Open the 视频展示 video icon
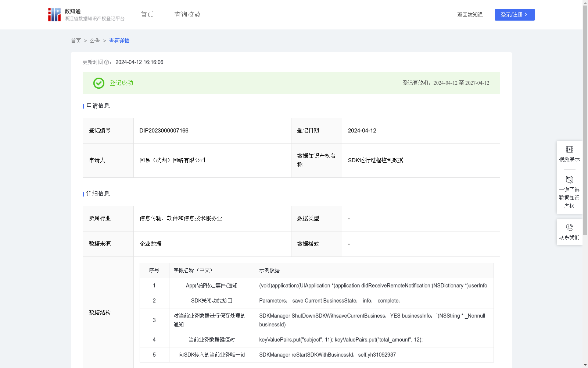The width and height of the screenshot is (588, 368). (x=569, y=149)
